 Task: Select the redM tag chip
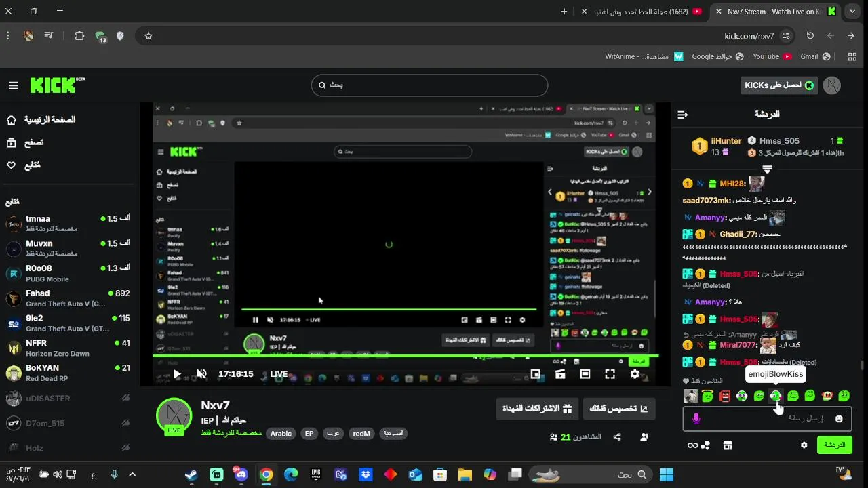[361, 434]
